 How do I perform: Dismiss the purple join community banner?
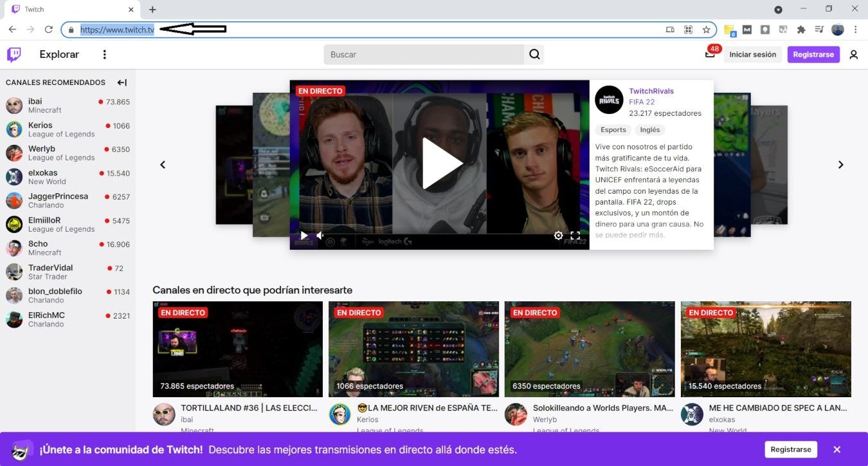[836, 449]
